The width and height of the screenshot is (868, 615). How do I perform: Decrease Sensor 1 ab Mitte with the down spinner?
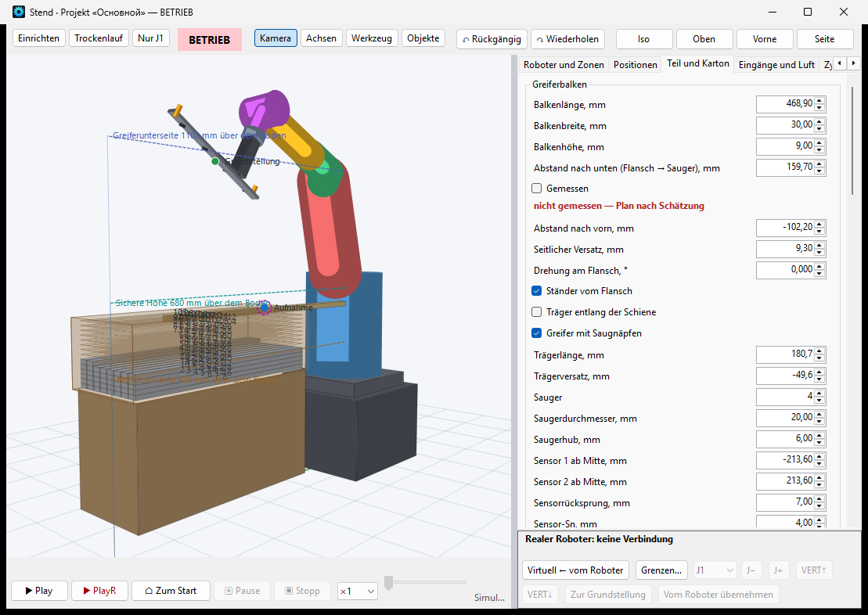pos(819,463)
